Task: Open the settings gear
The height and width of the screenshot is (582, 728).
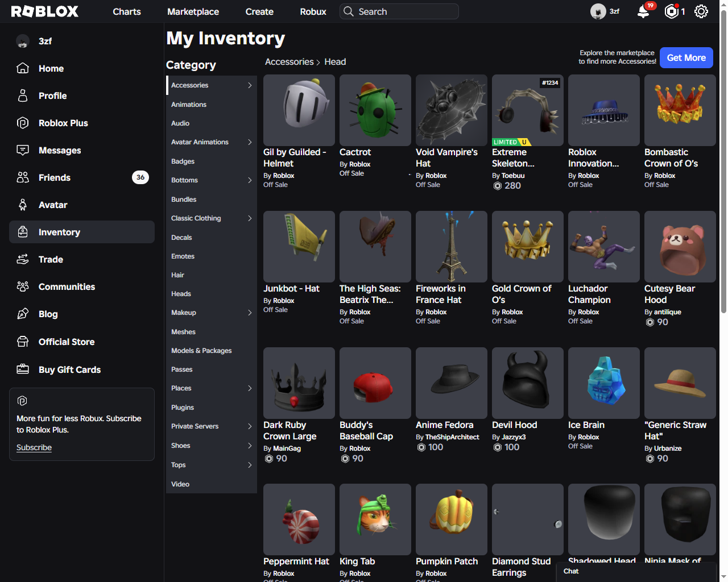Action: coord(701,11)
